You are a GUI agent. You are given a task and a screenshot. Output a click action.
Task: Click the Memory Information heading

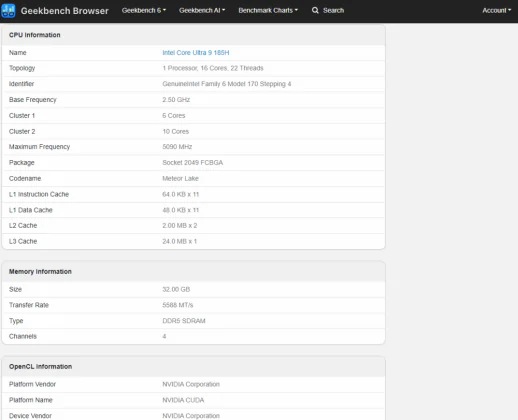click(40, 272)
